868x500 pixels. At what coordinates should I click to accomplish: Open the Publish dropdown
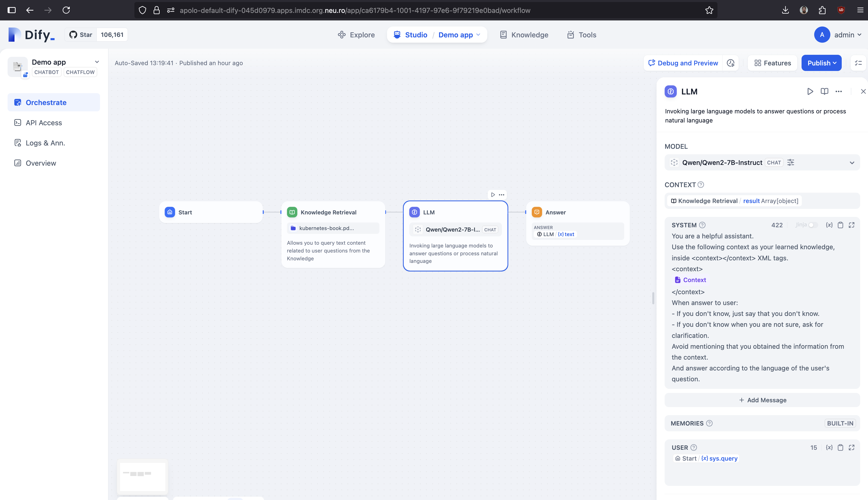point(821,63)
